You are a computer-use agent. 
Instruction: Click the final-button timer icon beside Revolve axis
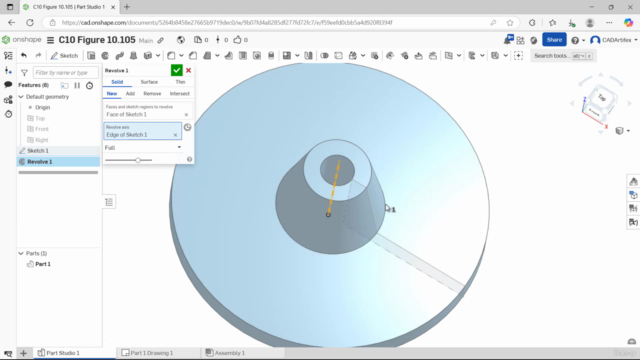187,127
